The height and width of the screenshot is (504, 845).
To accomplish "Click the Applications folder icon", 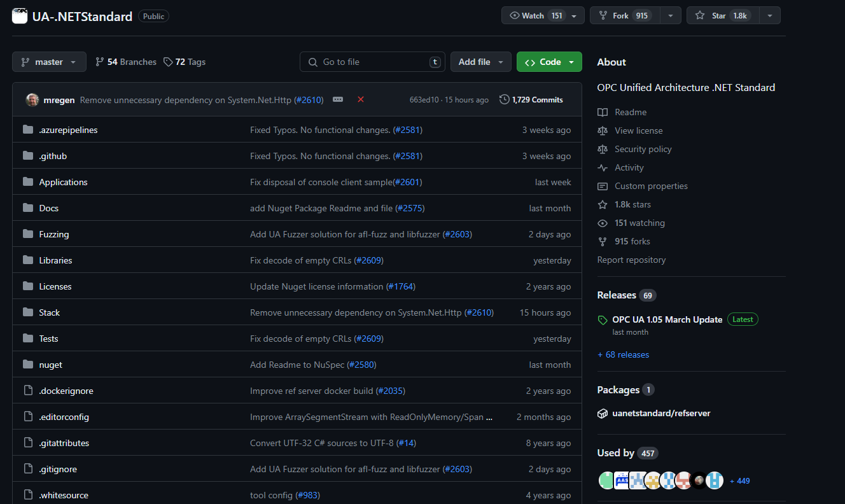I will pyautogui.click(x=28, y=182).
